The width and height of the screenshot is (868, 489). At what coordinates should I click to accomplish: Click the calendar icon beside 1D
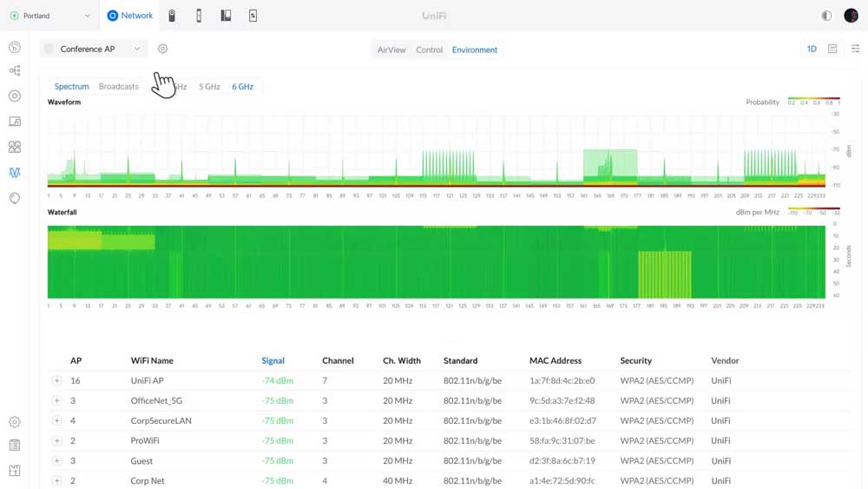pos(832,50)
